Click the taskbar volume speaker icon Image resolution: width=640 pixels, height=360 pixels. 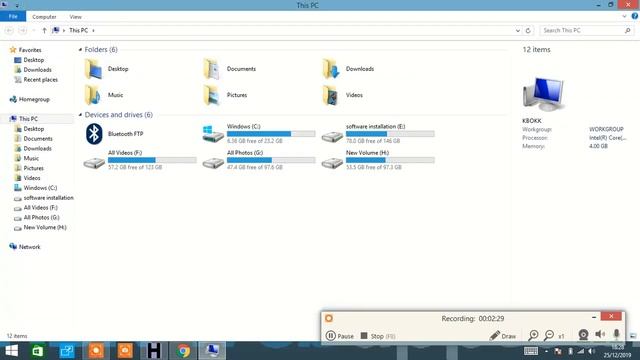click(x=591, y=351)
